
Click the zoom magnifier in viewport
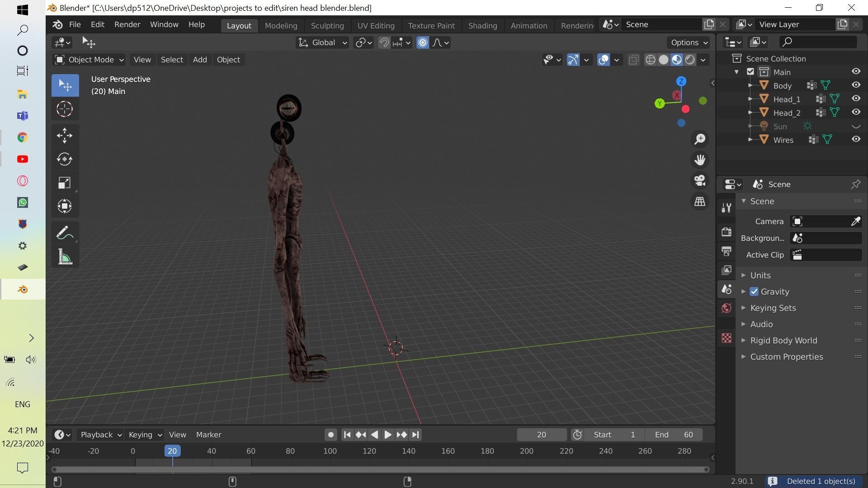700,139
